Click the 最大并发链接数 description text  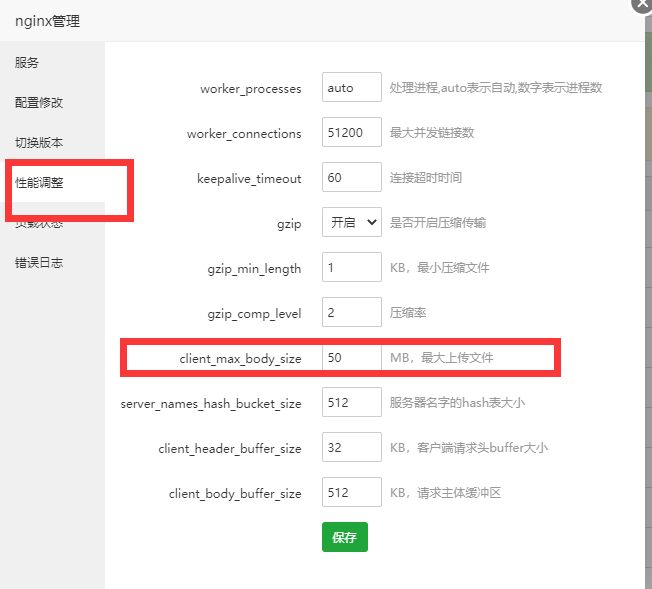pos(432,132)
